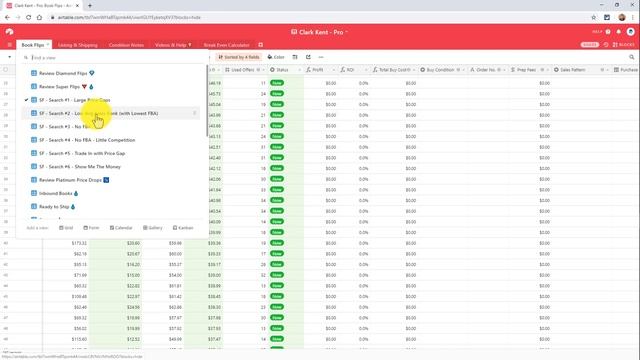Open the Used Offers column dropdown

(x=263, y=70)
